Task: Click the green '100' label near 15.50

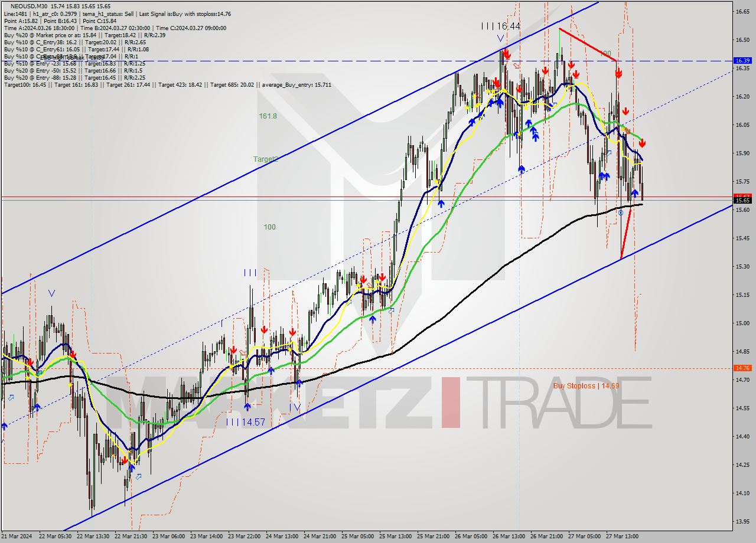Action: coord(269,227)
